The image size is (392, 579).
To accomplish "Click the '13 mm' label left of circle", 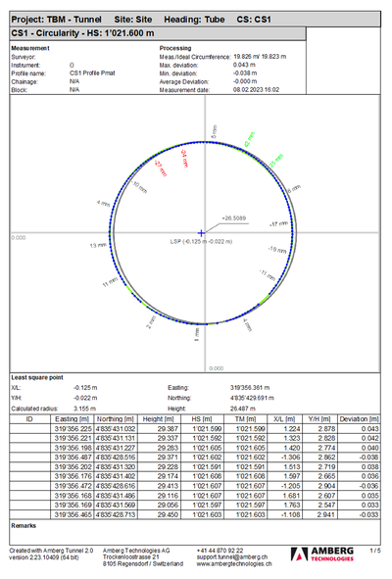I will click(x=98, y=246).
